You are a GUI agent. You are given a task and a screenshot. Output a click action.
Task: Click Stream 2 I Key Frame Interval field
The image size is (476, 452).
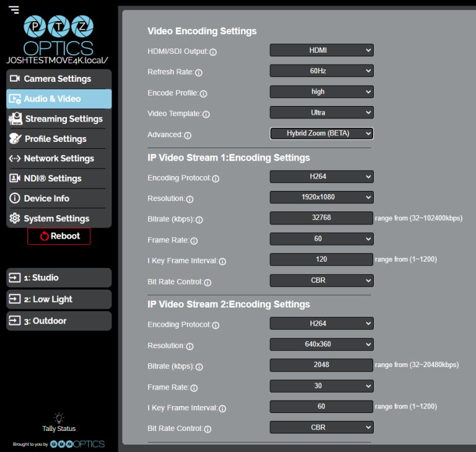(321, 407)
